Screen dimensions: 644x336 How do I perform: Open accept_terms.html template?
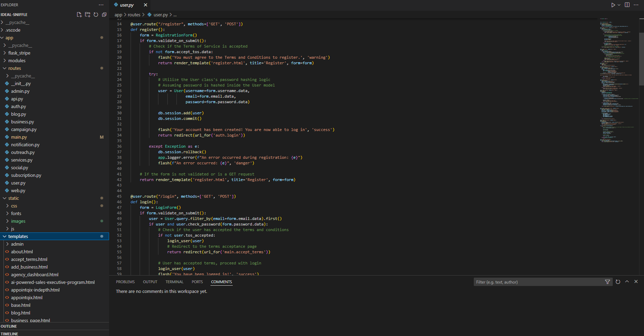pos(55,259)
